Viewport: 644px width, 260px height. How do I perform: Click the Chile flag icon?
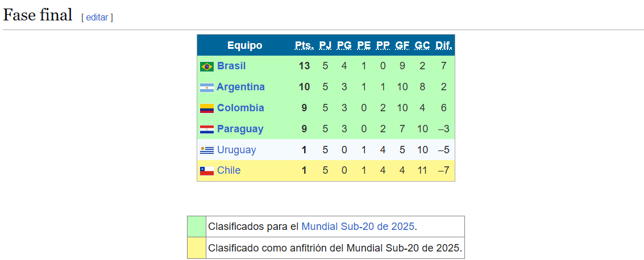(x=206, y=171)
